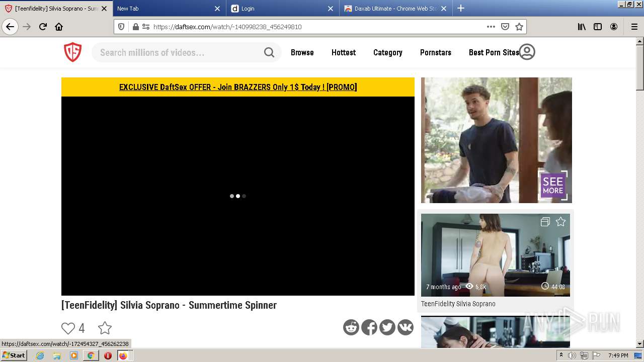Viewport: 644px width, 362px height.
Task: Switch to the Login tab
Action: [x=276, y=9]
